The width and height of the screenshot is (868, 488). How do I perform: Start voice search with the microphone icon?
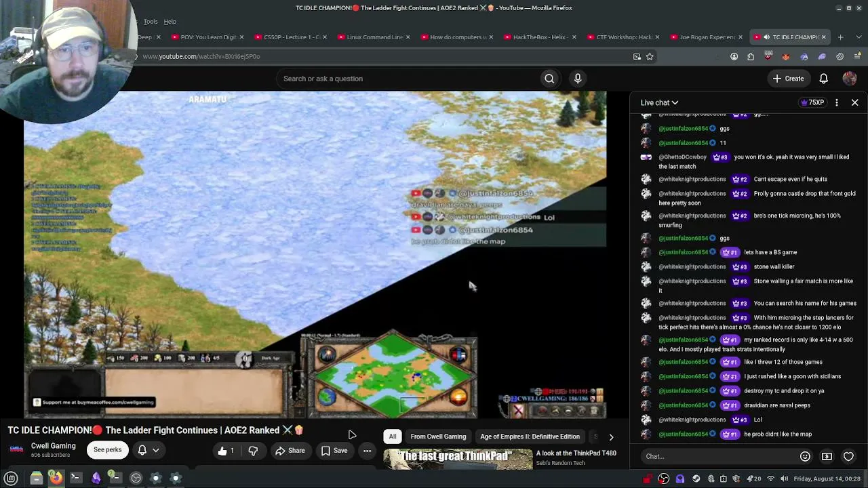tap(578, 79)
